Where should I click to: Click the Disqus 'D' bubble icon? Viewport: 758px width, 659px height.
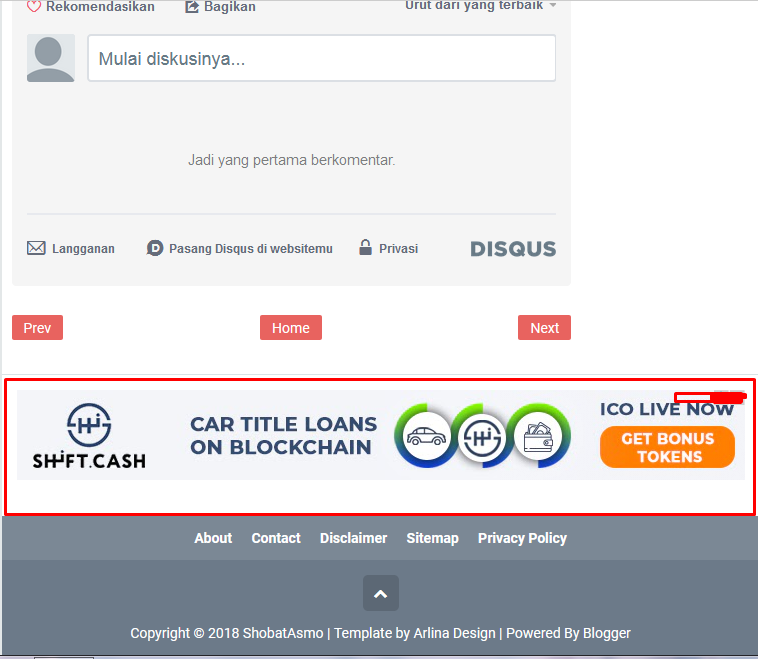[x=155, y=248]
